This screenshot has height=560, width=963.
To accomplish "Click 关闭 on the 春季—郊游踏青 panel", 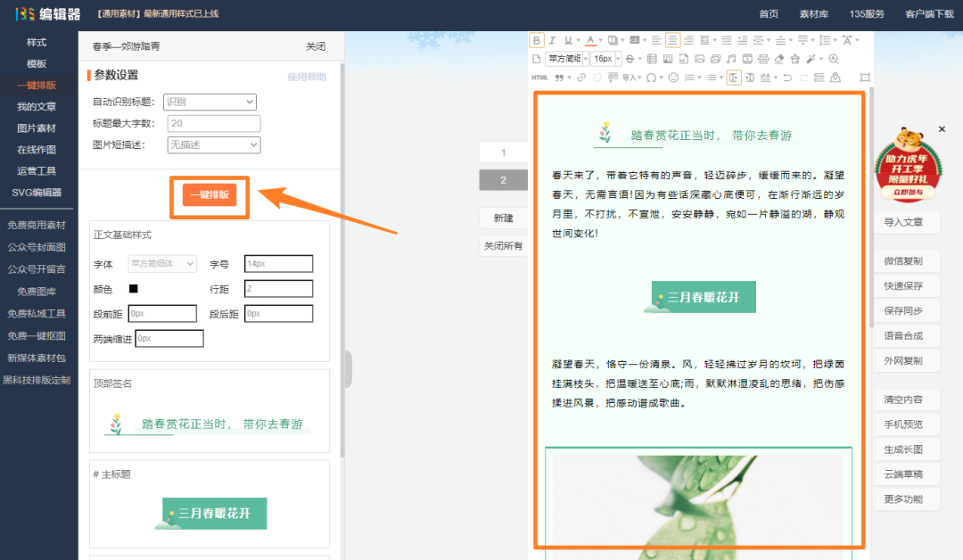I will (x=316, y=46).
